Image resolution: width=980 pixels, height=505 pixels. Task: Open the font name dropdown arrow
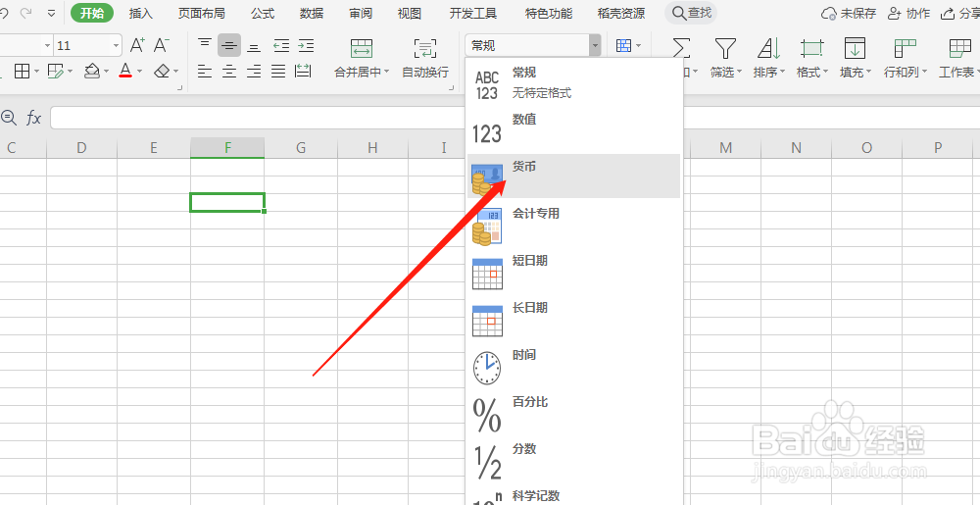[x=47, y=46]
